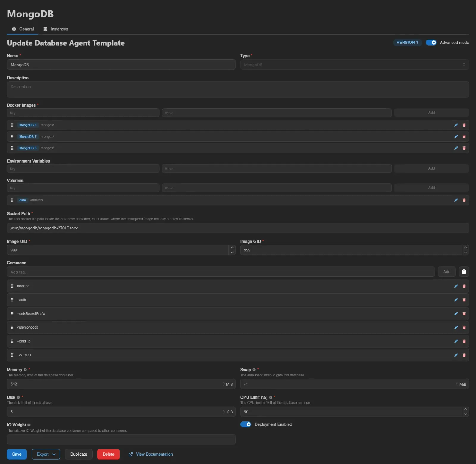
Task: Delete this database agent template
Action: (108, 454)
